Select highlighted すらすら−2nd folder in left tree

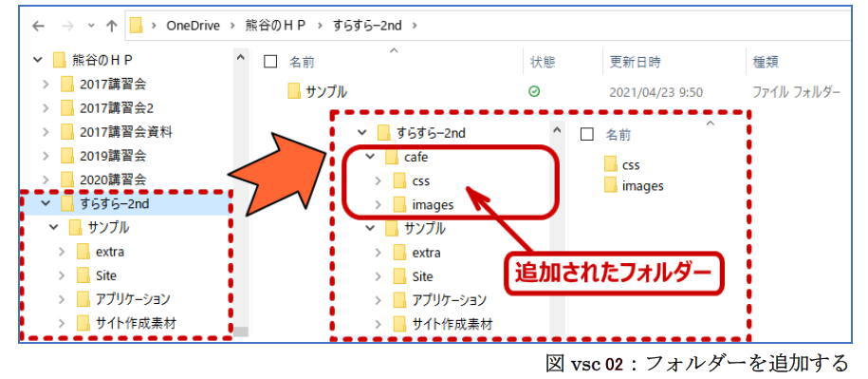tap(115, 204)
